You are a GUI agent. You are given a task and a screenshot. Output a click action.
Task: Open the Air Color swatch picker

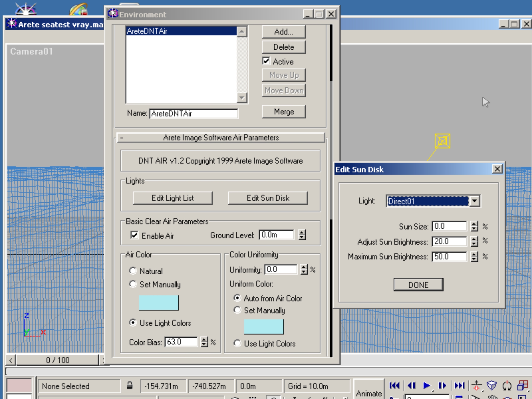[x=159, y=303]
